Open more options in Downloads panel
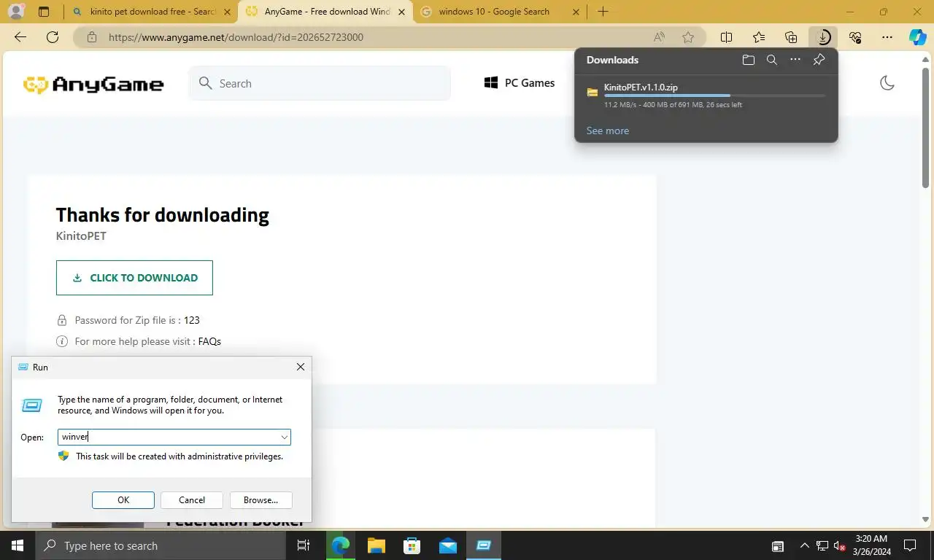 tap(795, 61)
